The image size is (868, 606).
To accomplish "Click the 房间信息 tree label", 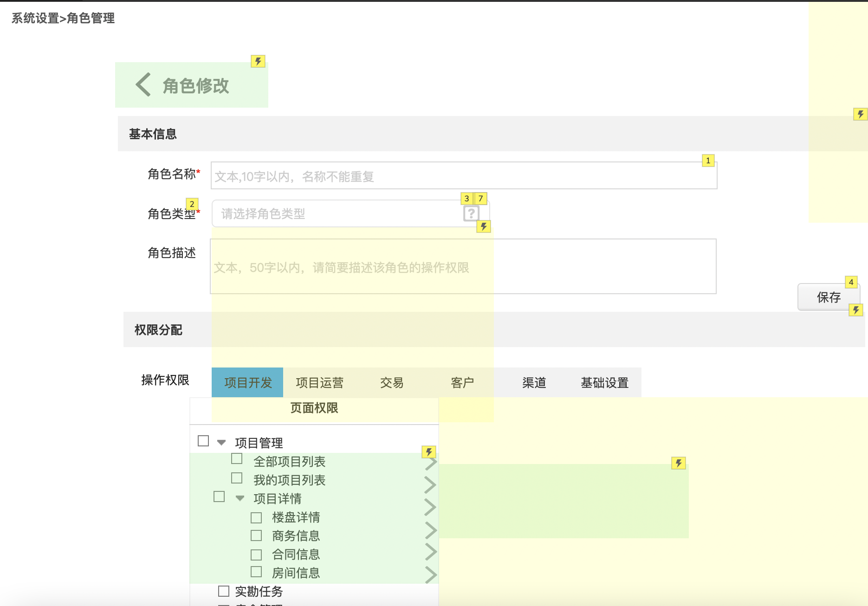I will pyautogui.click(x=296, y=573).
